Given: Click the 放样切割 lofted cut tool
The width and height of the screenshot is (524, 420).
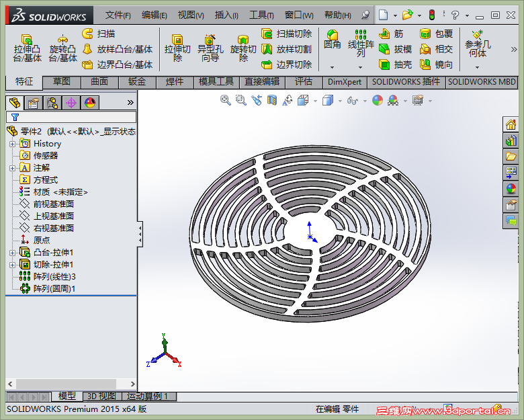Looking at the screenshot, I should click(x=286, y=49).
